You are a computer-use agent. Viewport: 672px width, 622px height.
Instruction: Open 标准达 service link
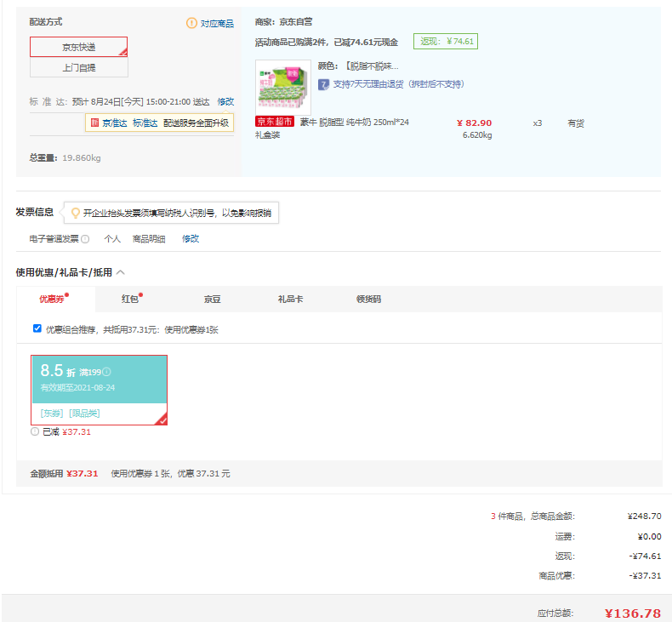(x=145, y=123)
